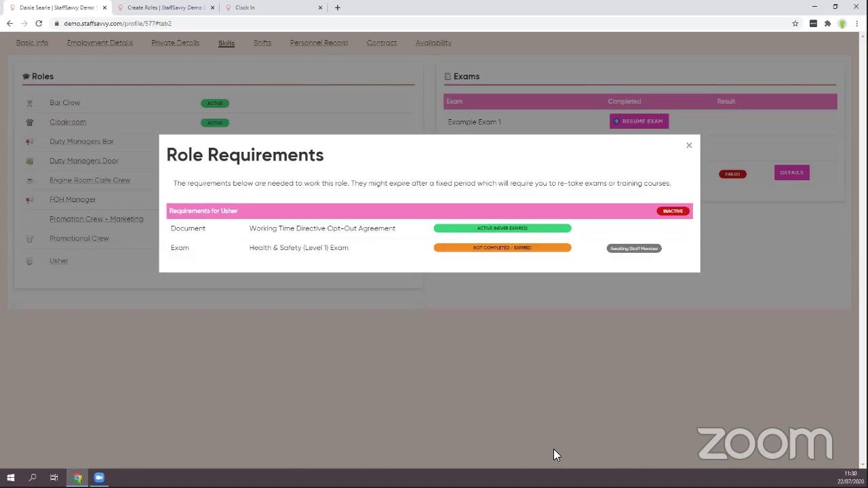
Task: Open the Personnel Record tab
Action: tap(319, 43)
